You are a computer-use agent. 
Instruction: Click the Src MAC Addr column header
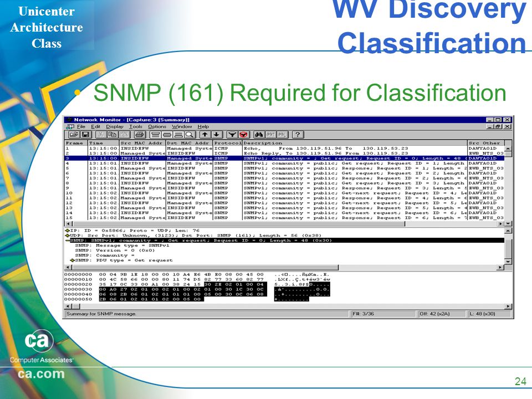coord(142,143)
